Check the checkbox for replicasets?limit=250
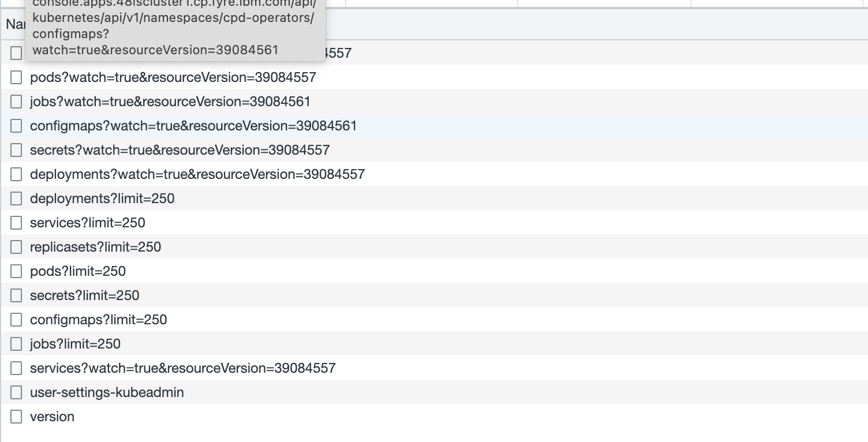The image size is (868, 442). click(x=16, y=246)
